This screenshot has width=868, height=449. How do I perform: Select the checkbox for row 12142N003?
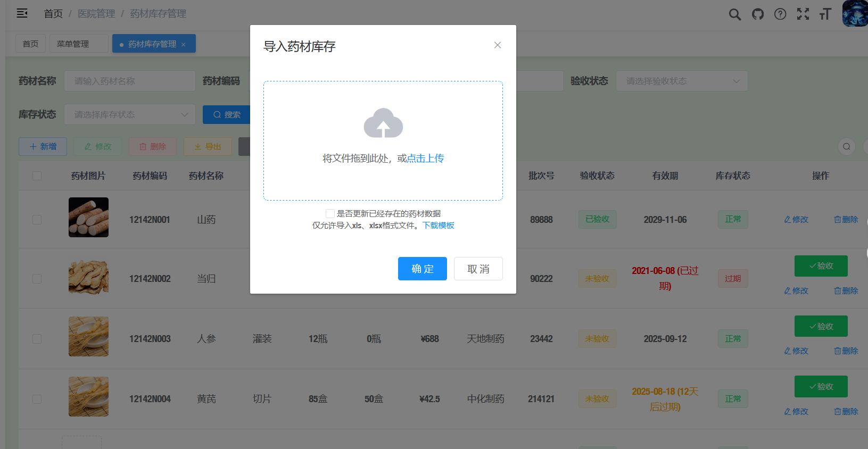(x=37, y=339)
